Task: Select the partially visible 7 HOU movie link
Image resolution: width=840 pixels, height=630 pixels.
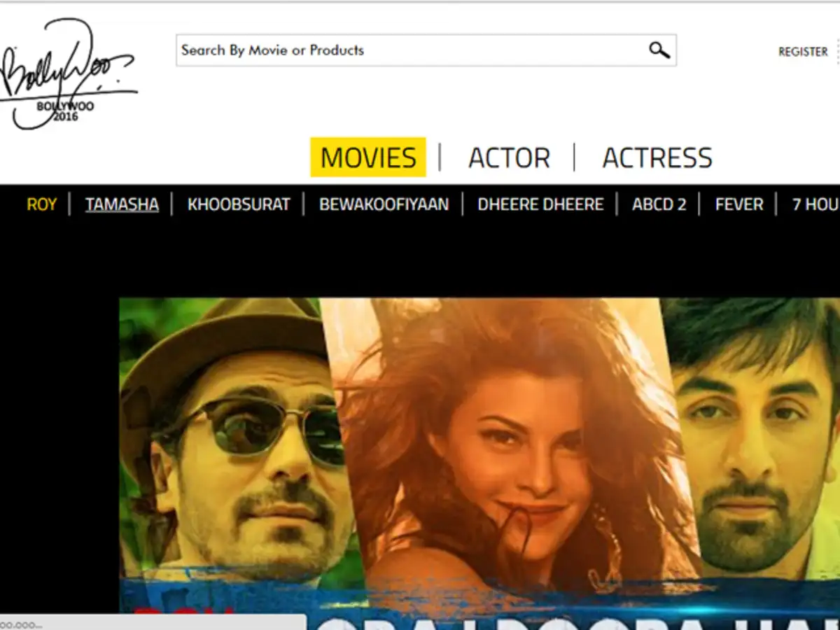Action: pyautogui.click(x=815, y=204)
